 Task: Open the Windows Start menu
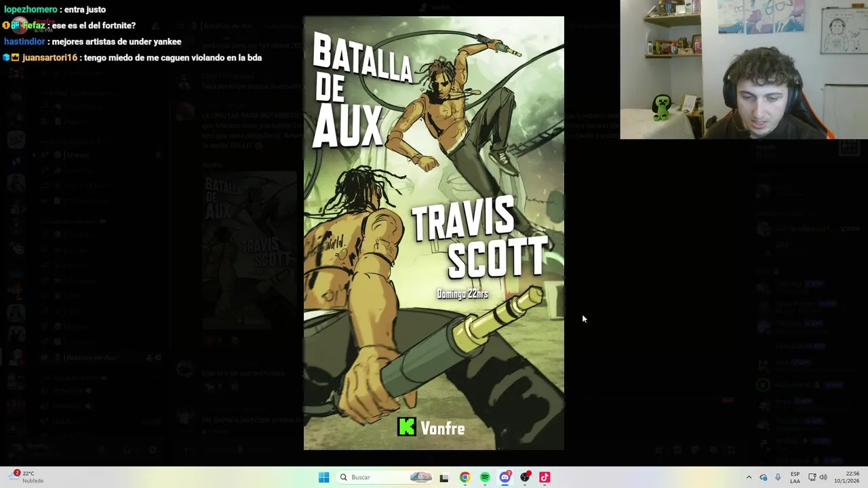(x=324, y=477)
